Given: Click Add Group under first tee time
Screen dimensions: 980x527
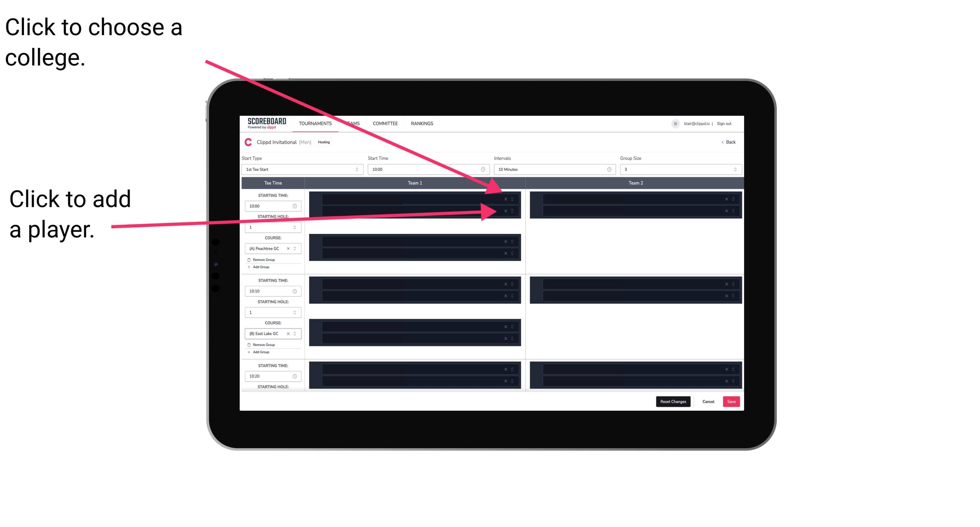Looking at the screenshot, I should 261,267.
